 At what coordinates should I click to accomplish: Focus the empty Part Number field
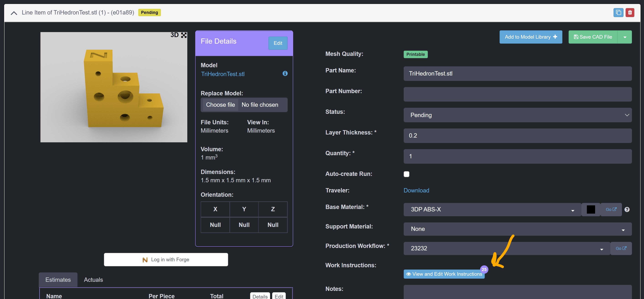pyautogui.click(x=517, y=94)
